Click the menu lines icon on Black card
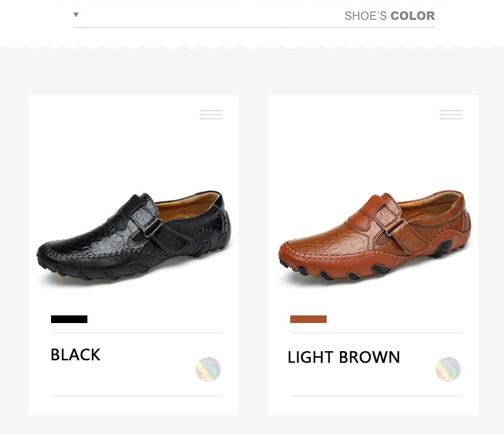The image size is (504, 445). [x=211, y=115]
